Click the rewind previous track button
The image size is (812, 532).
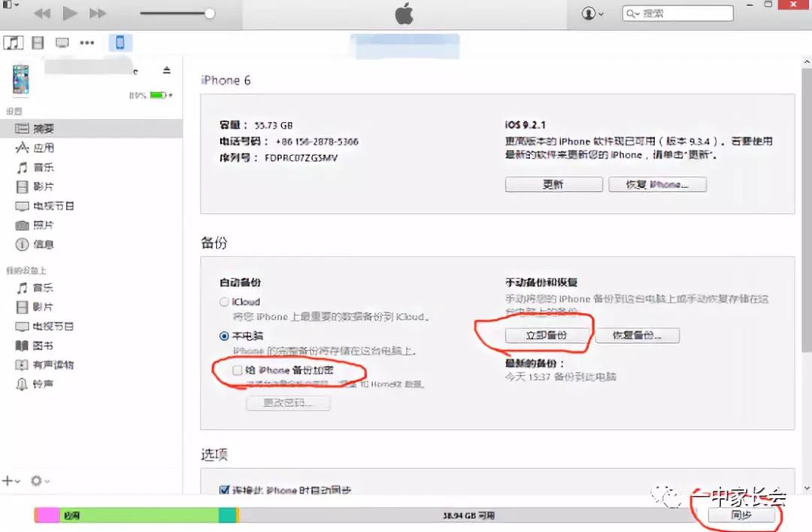pos(42,14)
